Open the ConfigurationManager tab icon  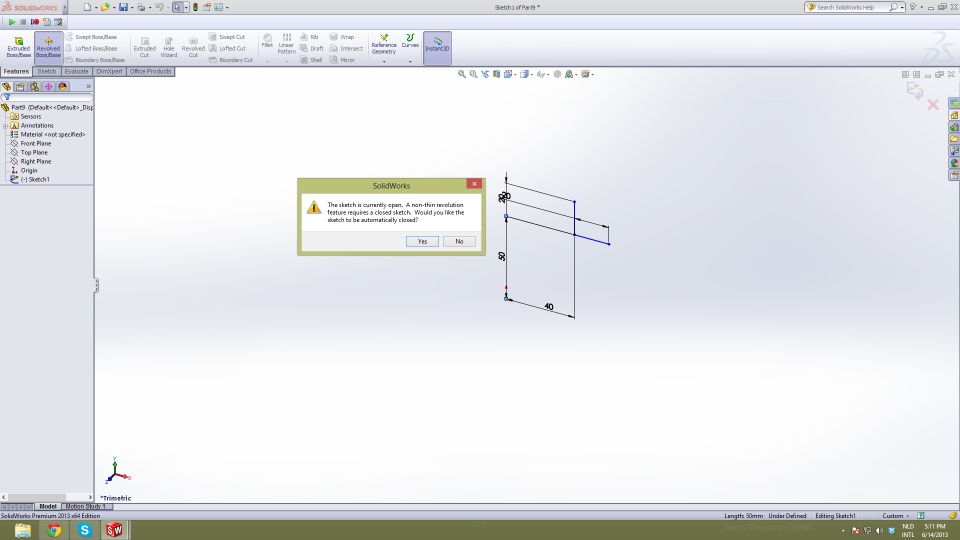tap(34, 86)
